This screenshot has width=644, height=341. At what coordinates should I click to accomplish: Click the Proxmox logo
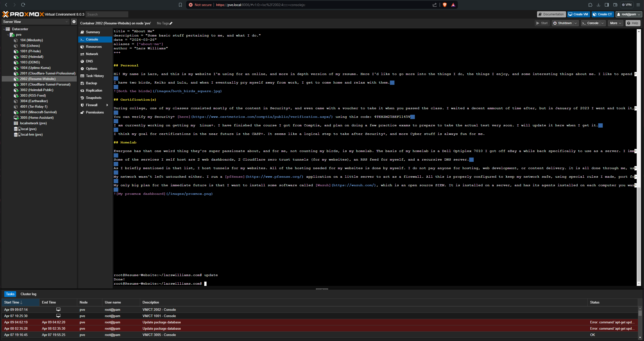[x=23, y=14]
